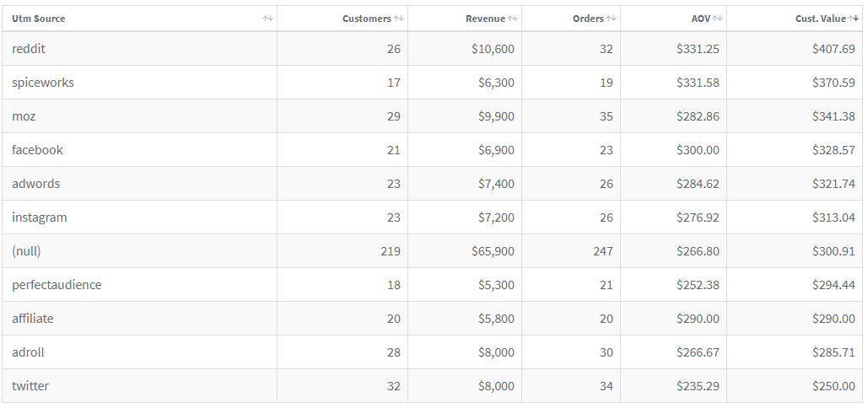Select the instagram source row
Viewport: 868px width, 408px height.
point(433,217)
